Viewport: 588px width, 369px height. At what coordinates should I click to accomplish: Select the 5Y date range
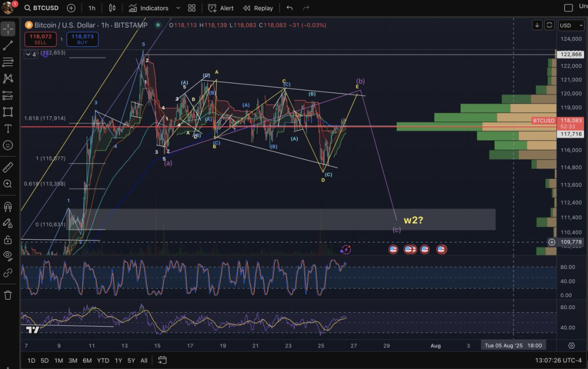click(x=131, y=360)
